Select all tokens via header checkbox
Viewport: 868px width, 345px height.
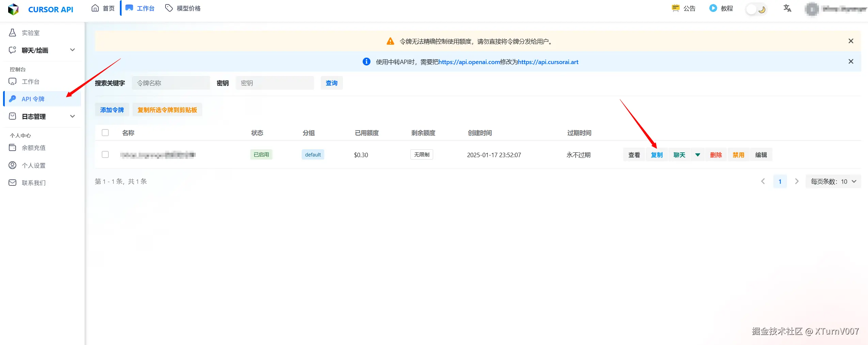coord(105,133)
